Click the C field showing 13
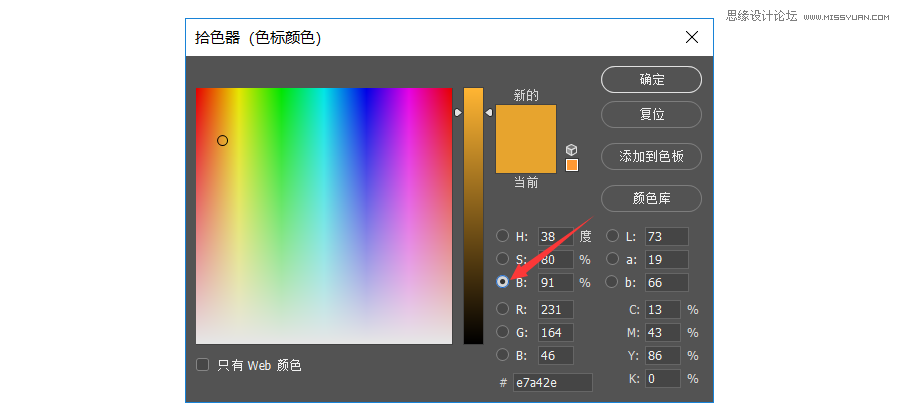 663,309
